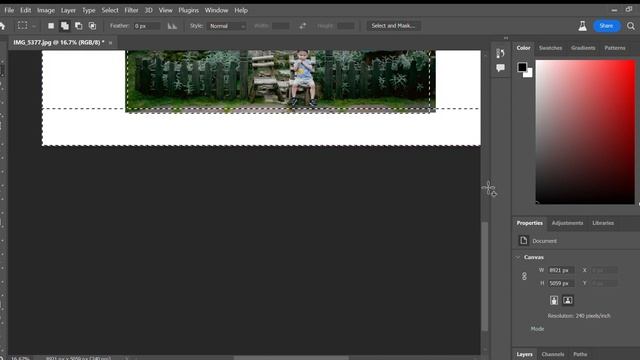Set canvas orientation to landscape

coord(568,300)
